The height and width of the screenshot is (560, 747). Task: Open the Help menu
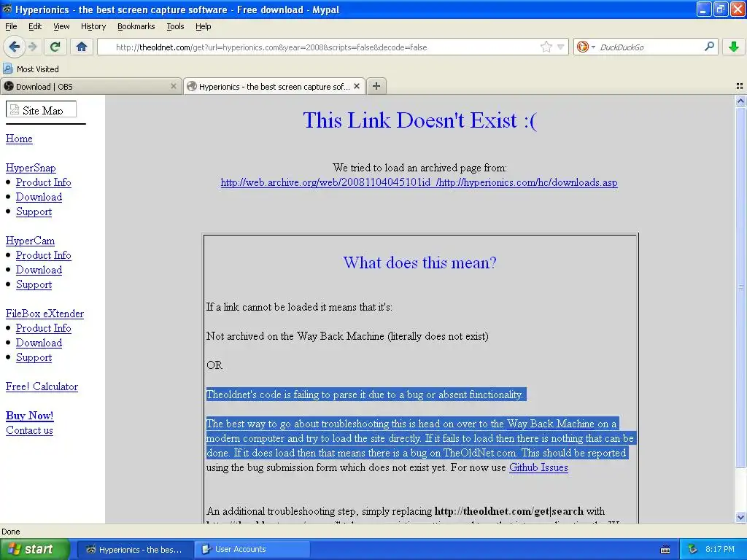click(x=204, y=26)
